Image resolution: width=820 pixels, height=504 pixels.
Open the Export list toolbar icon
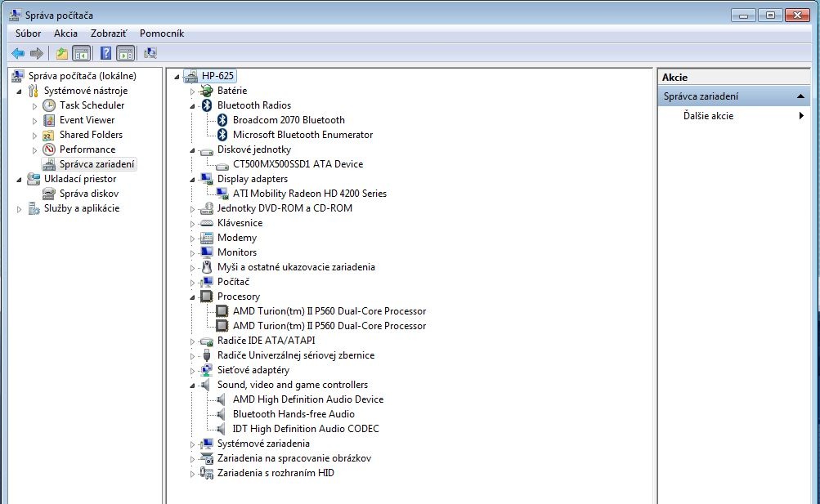60,53
